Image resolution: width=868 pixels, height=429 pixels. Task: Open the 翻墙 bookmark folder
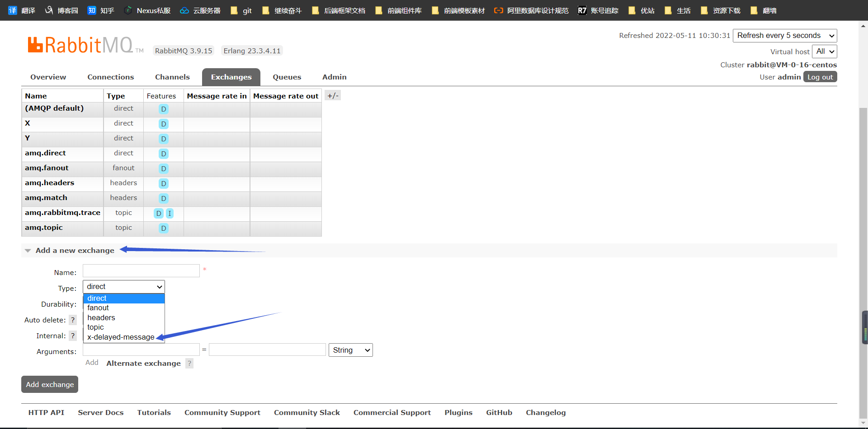click(x=763, y=10)
